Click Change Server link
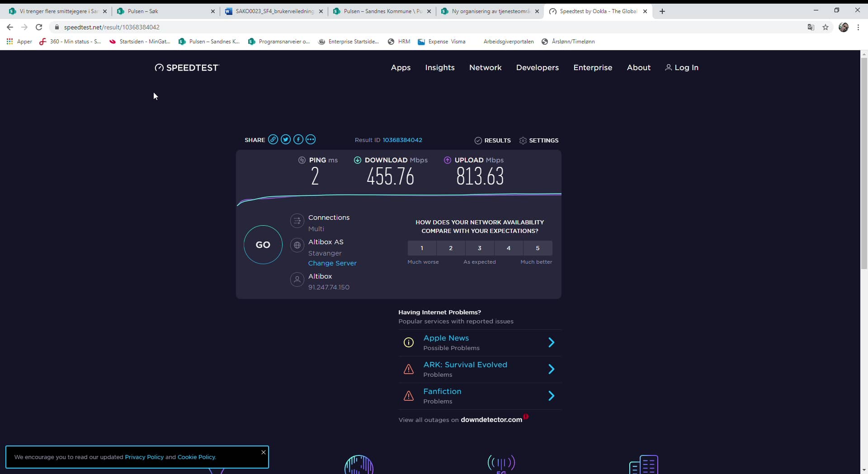 tap(332, 263)
